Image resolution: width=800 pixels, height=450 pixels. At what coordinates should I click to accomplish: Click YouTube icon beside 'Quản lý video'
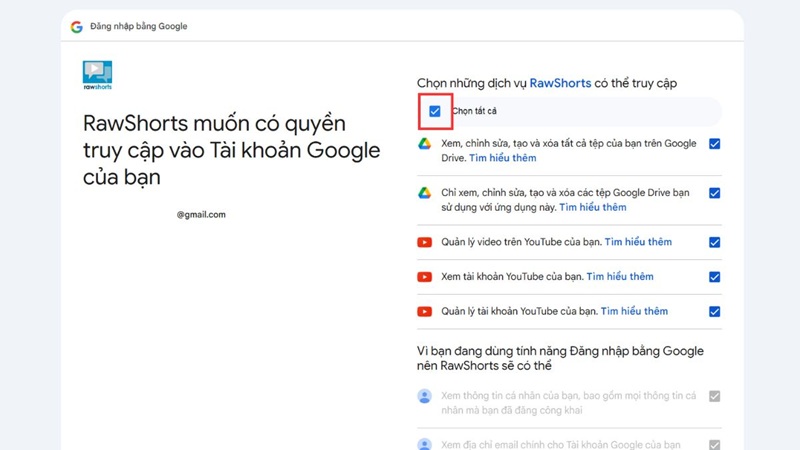424,242
